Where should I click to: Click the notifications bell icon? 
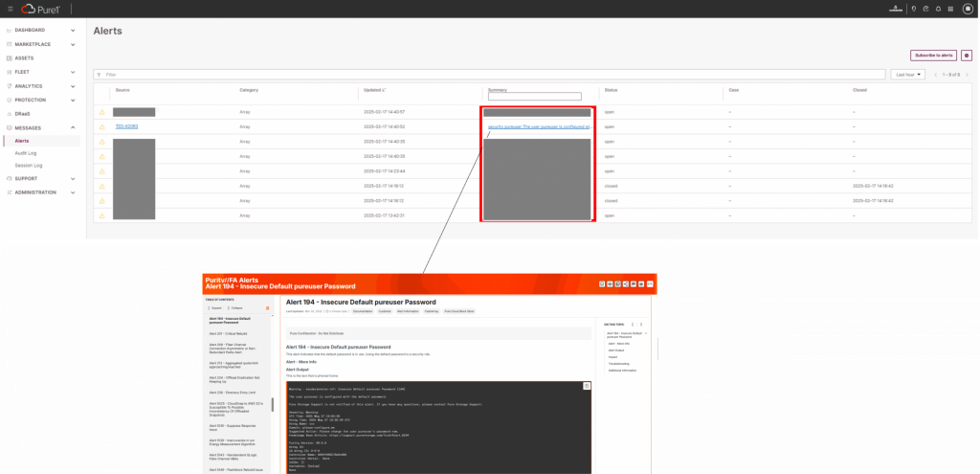(936, 9)
